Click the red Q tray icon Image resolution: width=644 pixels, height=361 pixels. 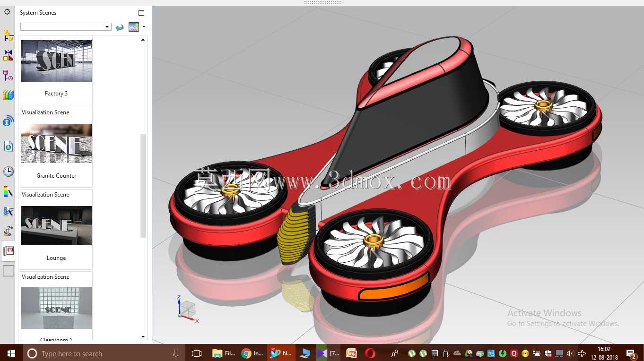(x=514, y=353)
